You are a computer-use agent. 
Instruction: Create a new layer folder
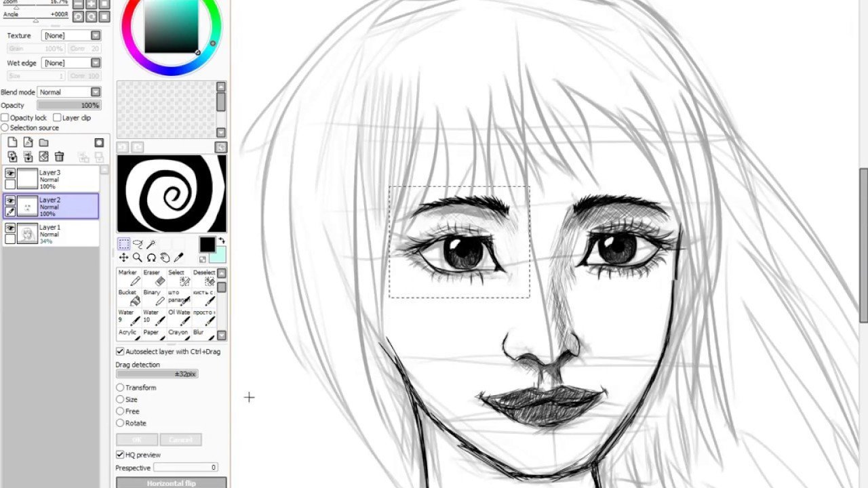point(43,142)
